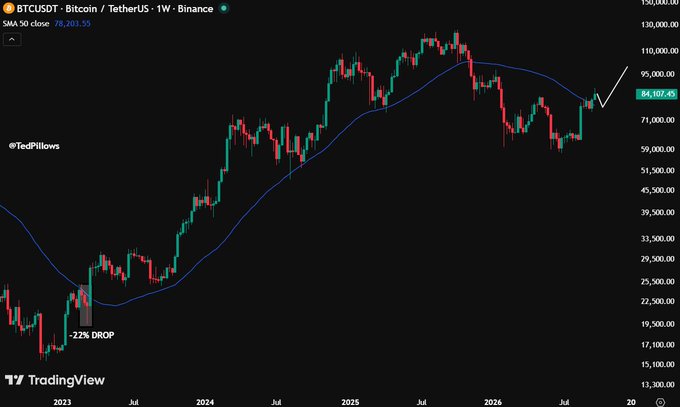Click the 2024 label on the time axis
The image size is (680, 407).
pyautogui.click(x=205, y=402)
